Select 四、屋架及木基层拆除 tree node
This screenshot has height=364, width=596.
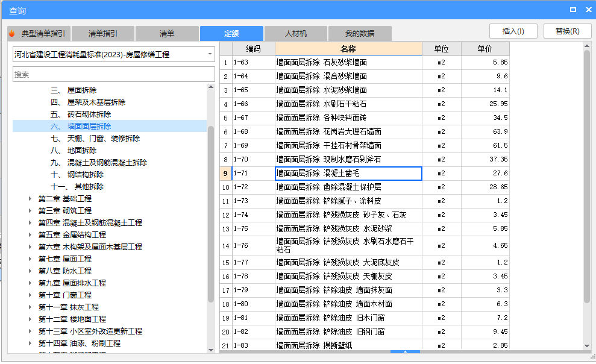(88, 102)
